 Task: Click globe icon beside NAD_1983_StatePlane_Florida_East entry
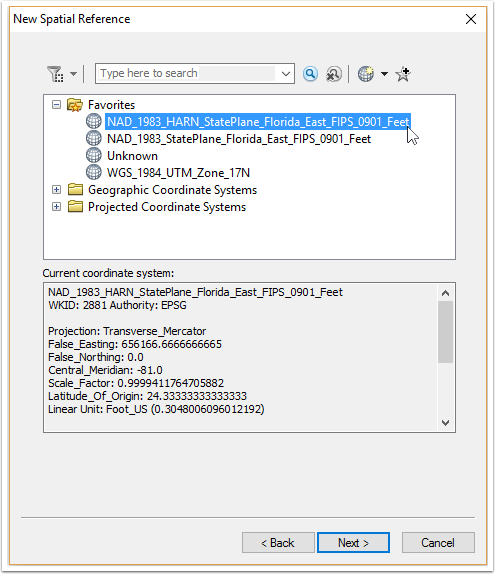click(x=94, y=138)
